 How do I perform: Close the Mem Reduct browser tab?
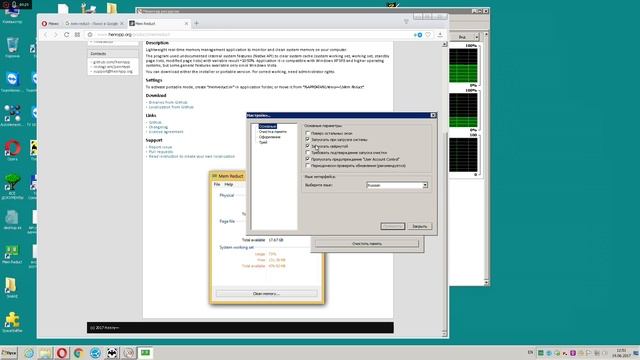click(187, 24)
